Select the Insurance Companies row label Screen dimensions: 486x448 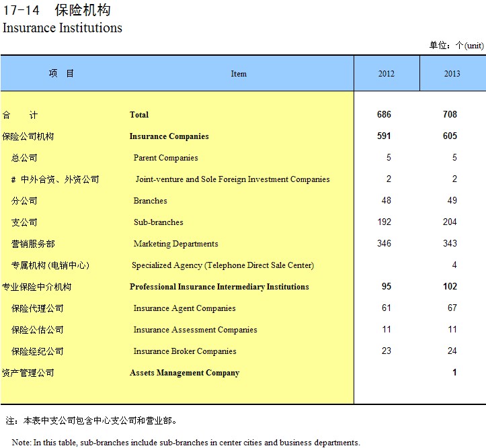point(169,136)
